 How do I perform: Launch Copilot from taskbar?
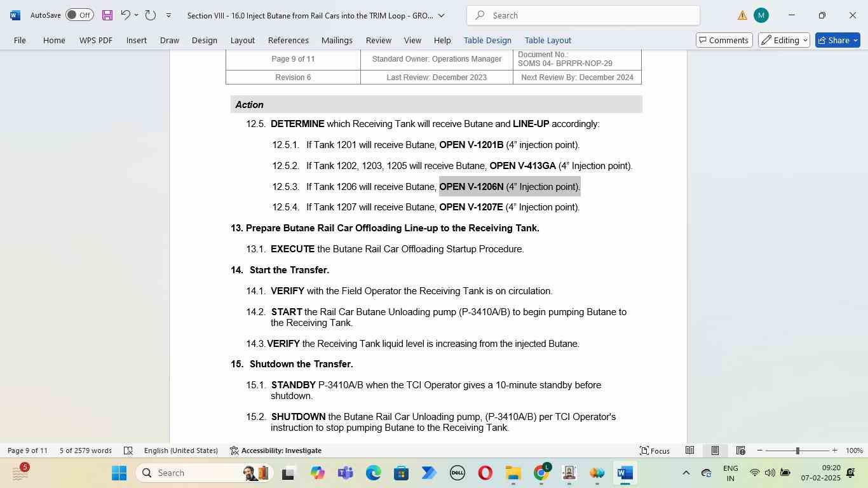(x=317, y=473)
